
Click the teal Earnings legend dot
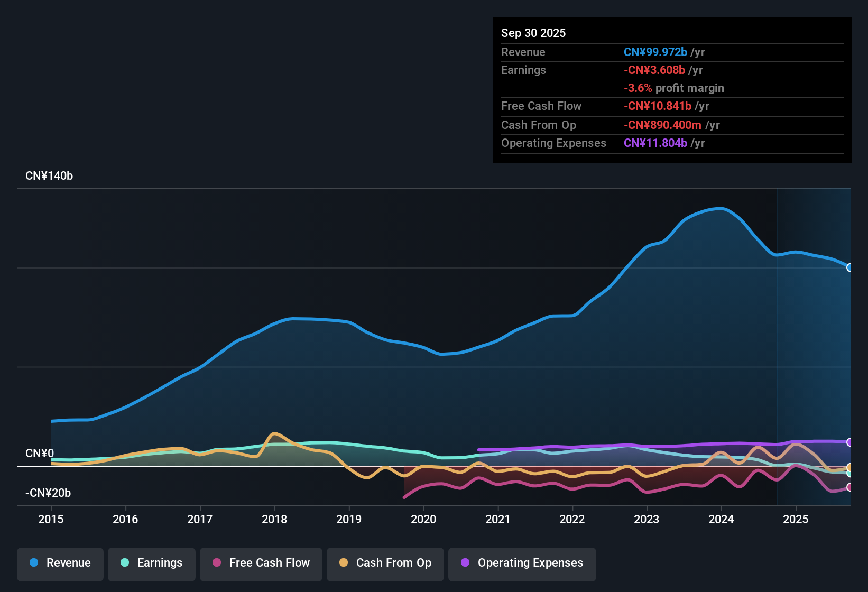[125, 563]
